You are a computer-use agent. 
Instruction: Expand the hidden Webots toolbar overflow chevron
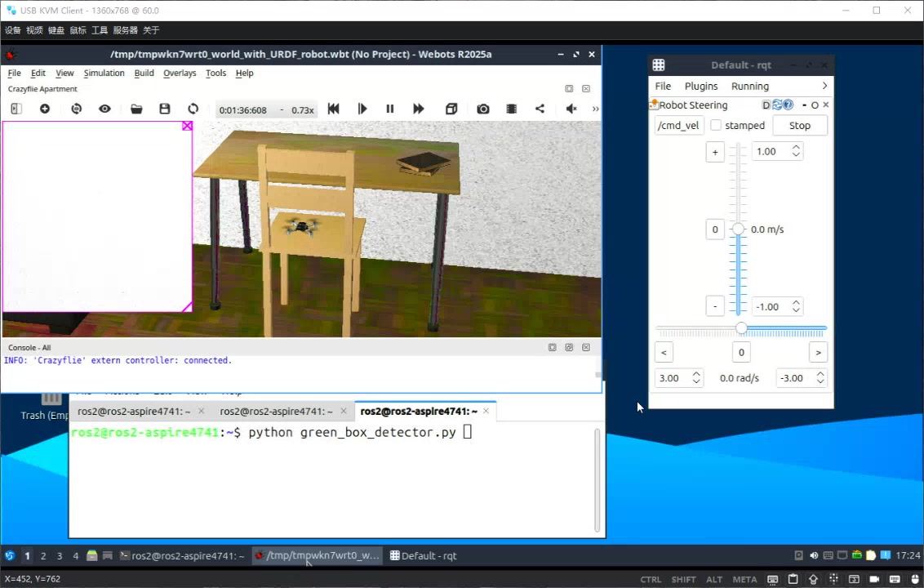coord(595,109)
